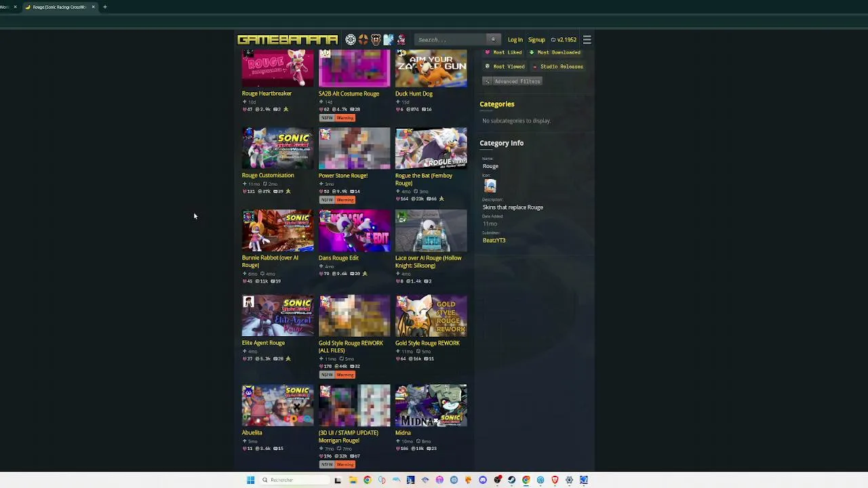
Task: Click the Rouge category icon image
Action: pos(490,185)
